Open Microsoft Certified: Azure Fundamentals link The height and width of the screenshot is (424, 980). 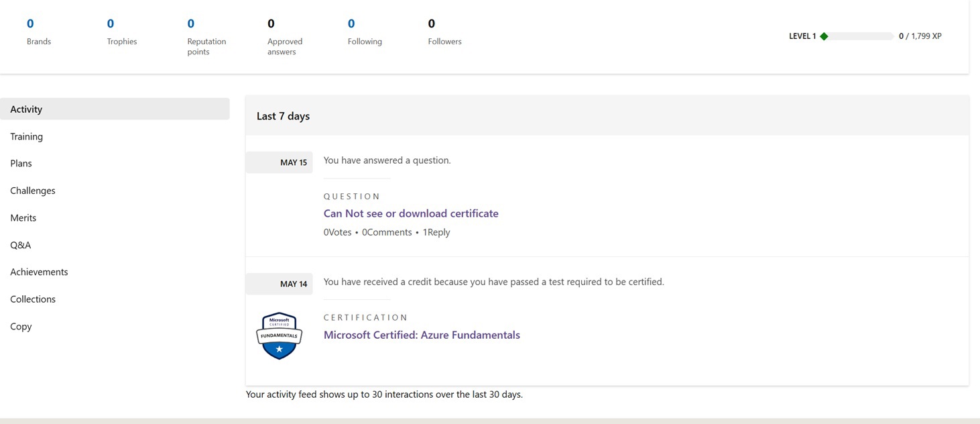(422, 335)
